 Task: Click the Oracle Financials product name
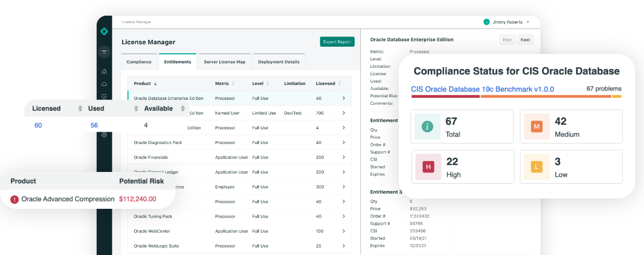[x=151, y=157]
